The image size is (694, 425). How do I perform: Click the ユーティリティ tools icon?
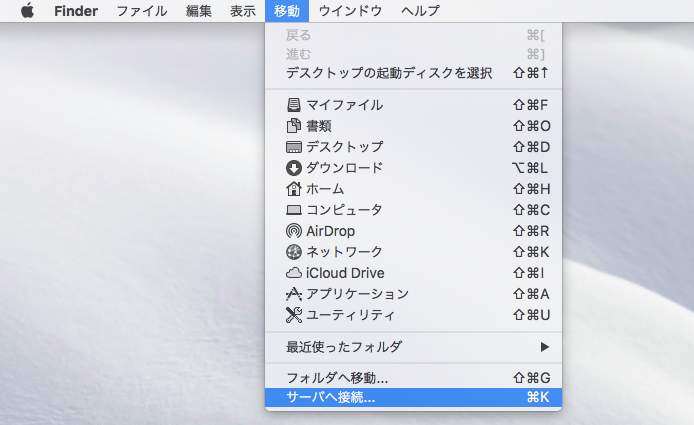293,315
